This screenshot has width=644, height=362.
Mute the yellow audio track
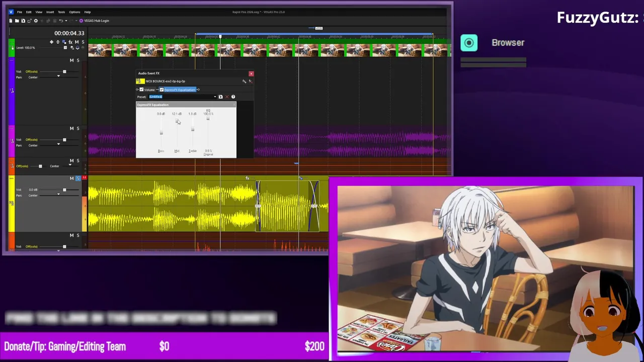point(71,178)
